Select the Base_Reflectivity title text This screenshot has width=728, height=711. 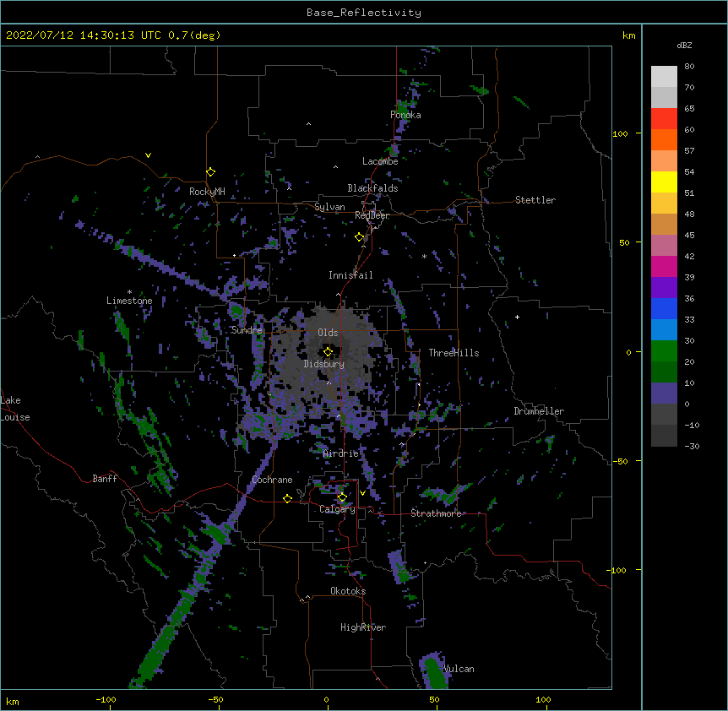coord(364,13)
